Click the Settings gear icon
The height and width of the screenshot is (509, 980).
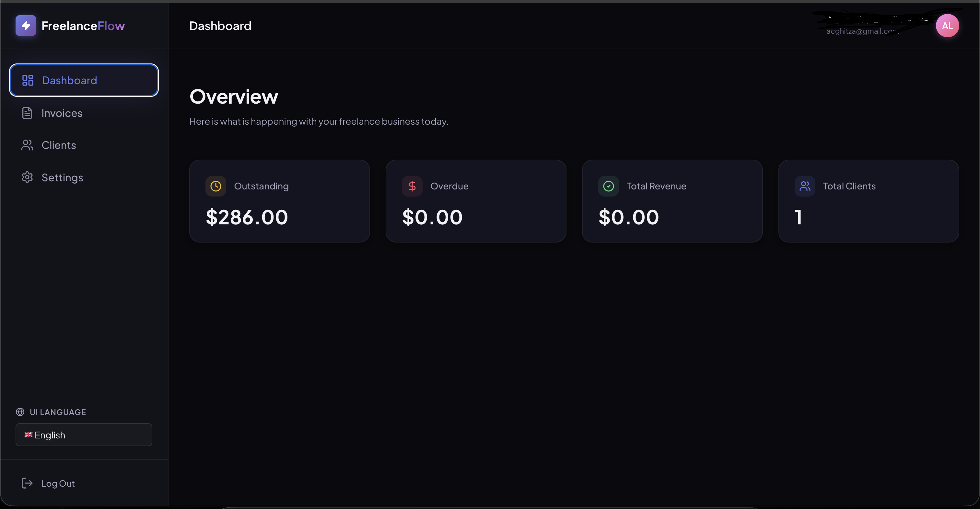[27, 177]
